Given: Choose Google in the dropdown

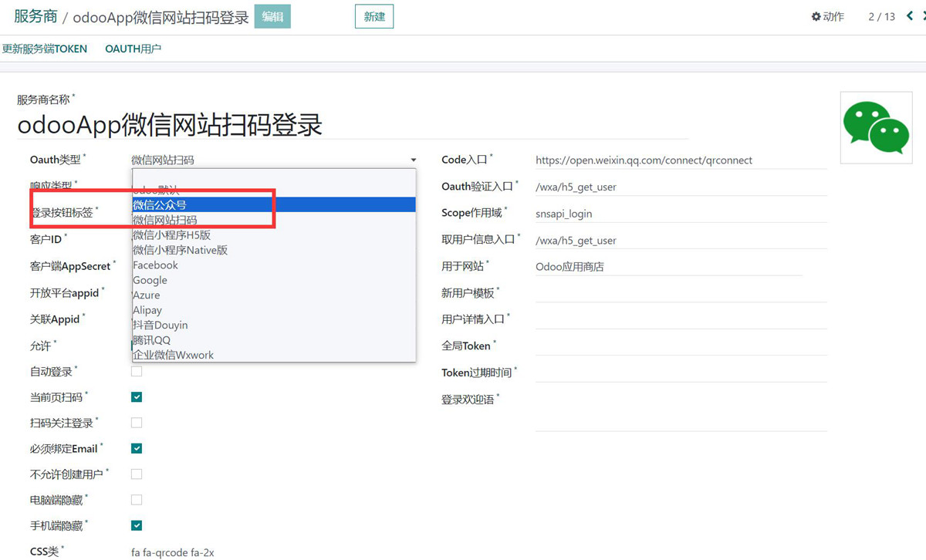Looking at the screenshot, I should coord(274,280).
